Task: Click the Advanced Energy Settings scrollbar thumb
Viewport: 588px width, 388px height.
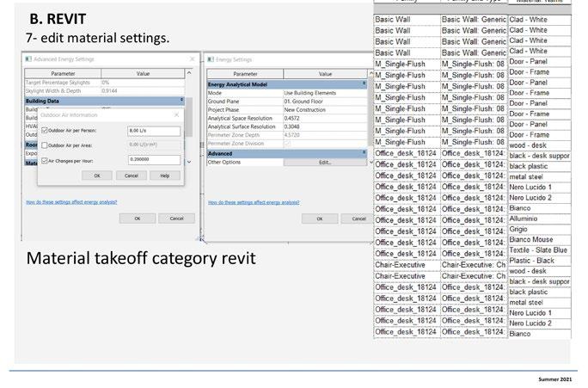Action: (x=189, y=116)
